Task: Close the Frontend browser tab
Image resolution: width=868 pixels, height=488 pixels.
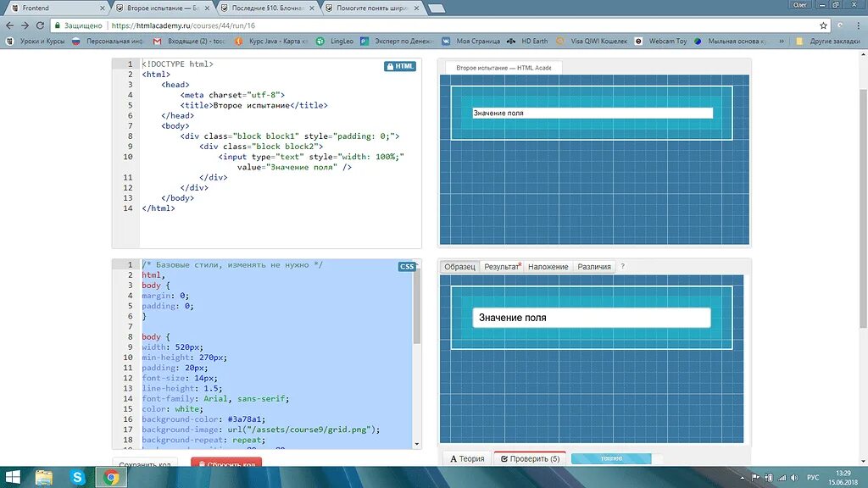Action: pyautogui.click(x=102, y=8)
